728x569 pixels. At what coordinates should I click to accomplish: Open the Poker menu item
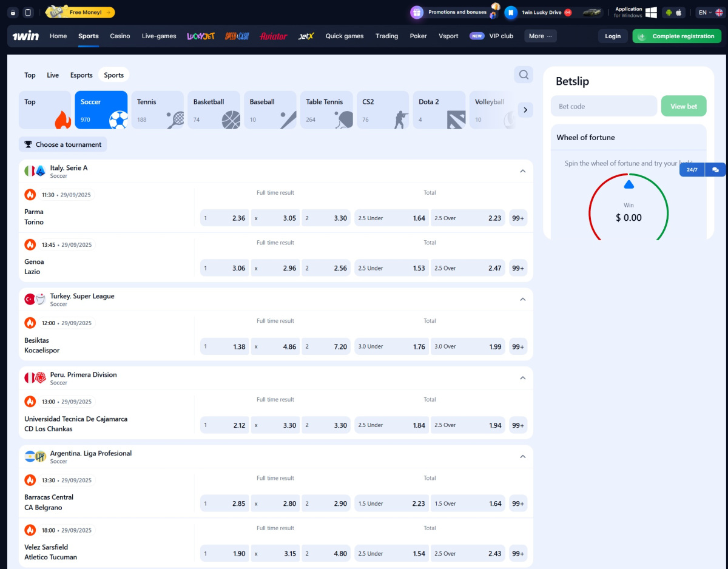click(x=418, y=36)
